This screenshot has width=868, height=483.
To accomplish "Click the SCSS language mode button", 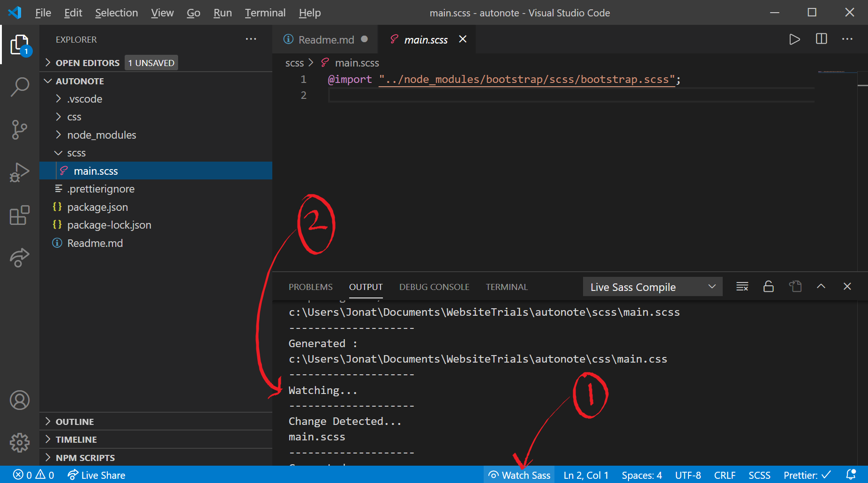I will click(759, 475).
